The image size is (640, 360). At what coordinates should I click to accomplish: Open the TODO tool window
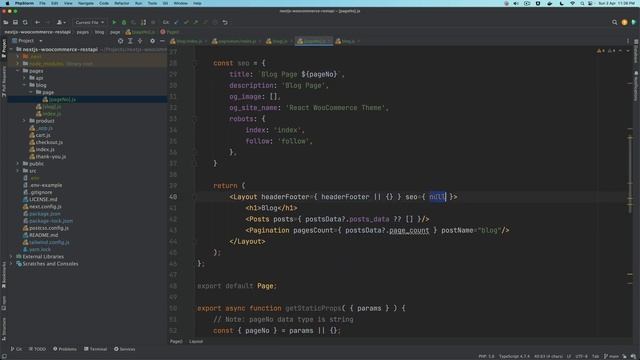pos(37,349)
